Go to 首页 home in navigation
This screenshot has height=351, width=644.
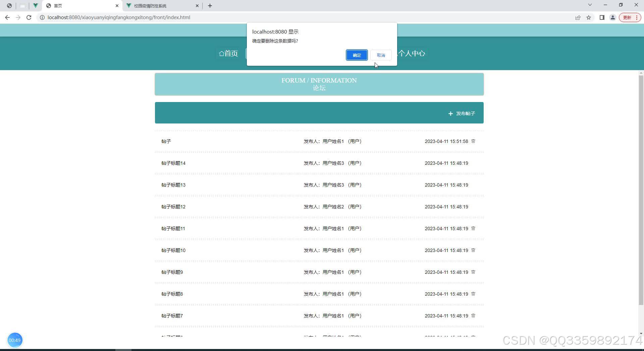pyautogui.click(x=228, y=53)
